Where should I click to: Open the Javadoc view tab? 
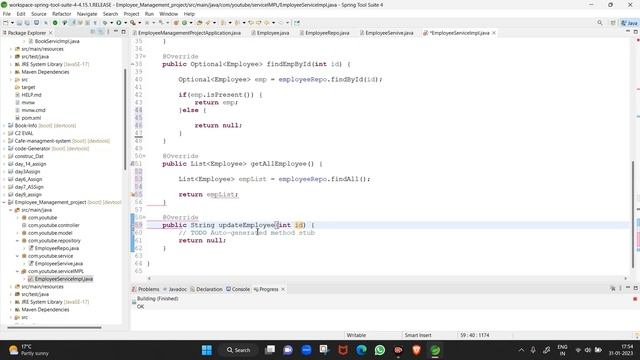tap(175, 289)
